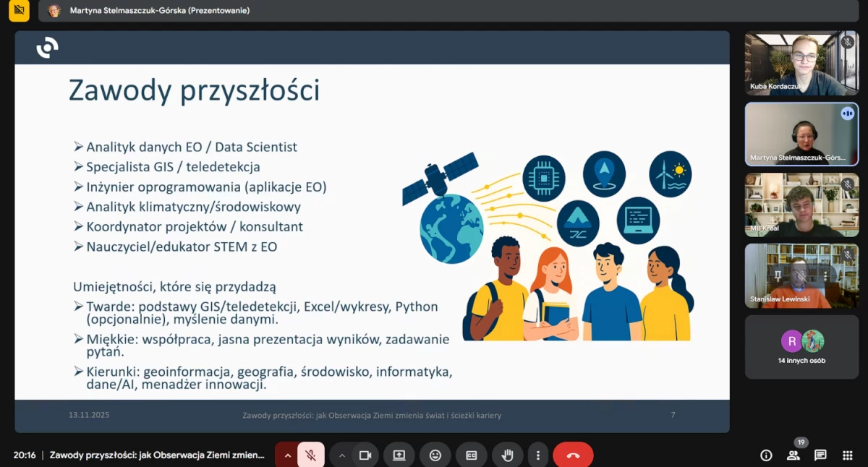Click heading Umiejętności, które się przydadzą
The image size is (868, 467).
click(175, 286)
